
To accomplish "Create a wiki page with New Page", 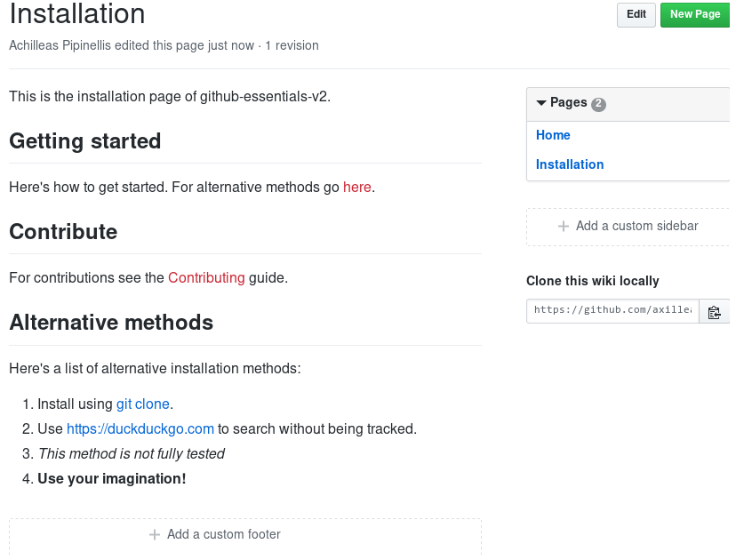I will (694, 14).
